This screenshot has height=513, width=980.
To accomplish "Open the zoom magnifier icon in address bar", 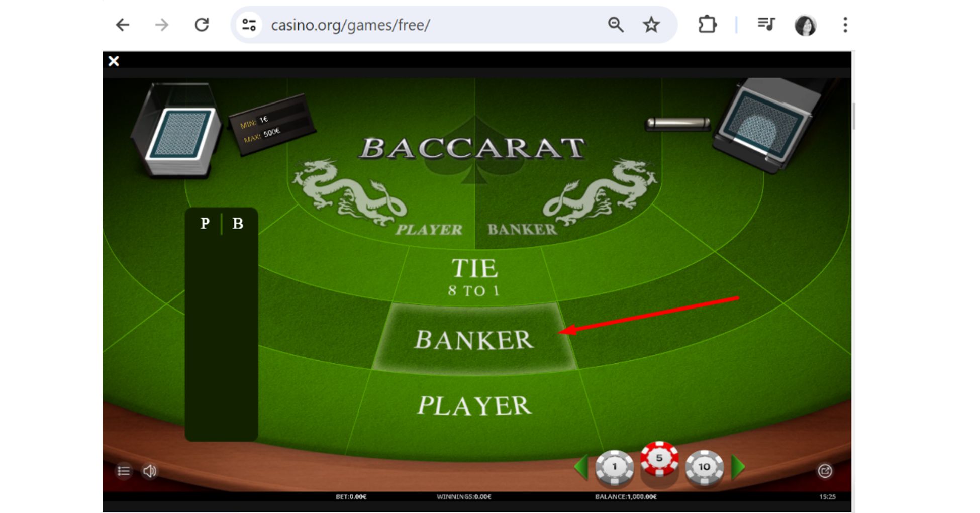I will coord(616,25).
